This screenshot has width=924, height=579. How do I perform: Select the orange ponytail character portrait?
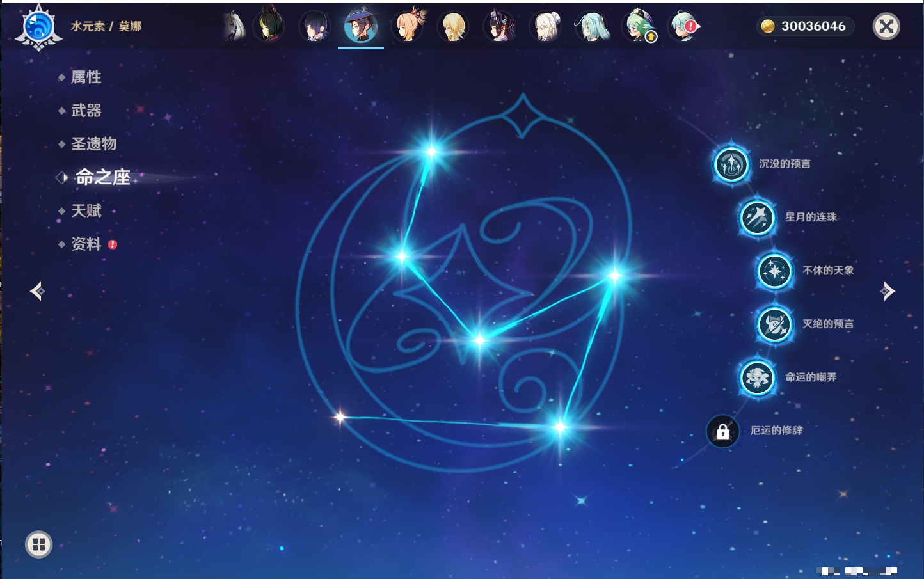tap(408, 26)
